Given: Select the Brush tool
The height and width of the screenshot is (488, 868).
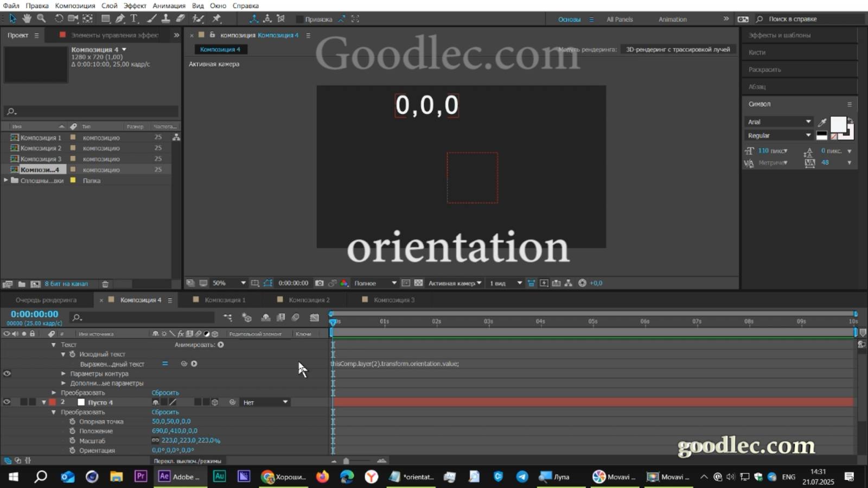Looking at the screenshot, I should [152, 19].
